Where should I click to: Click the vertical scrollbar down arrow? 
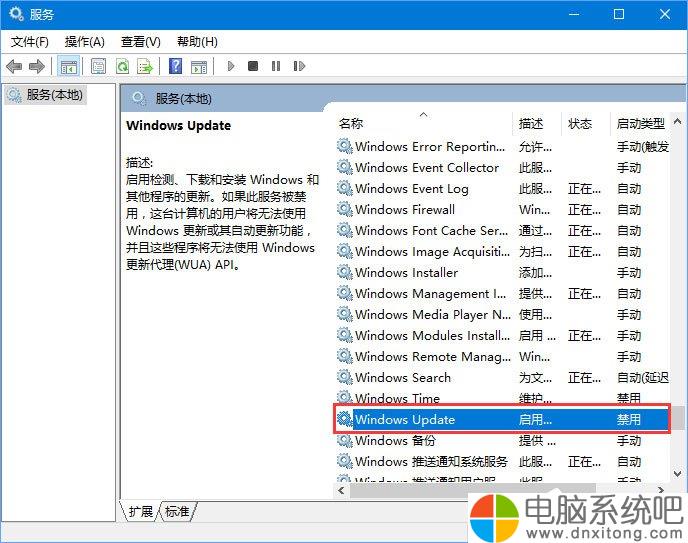coord(677,474)
